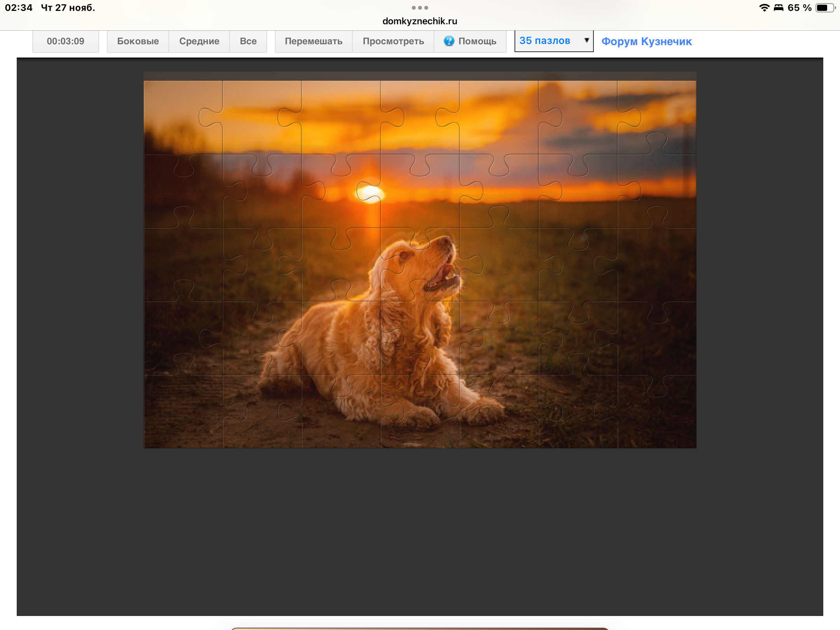Open the 35 пазлов dropdown arrow
The image size is (840, 630).
[x=586, y=40]
